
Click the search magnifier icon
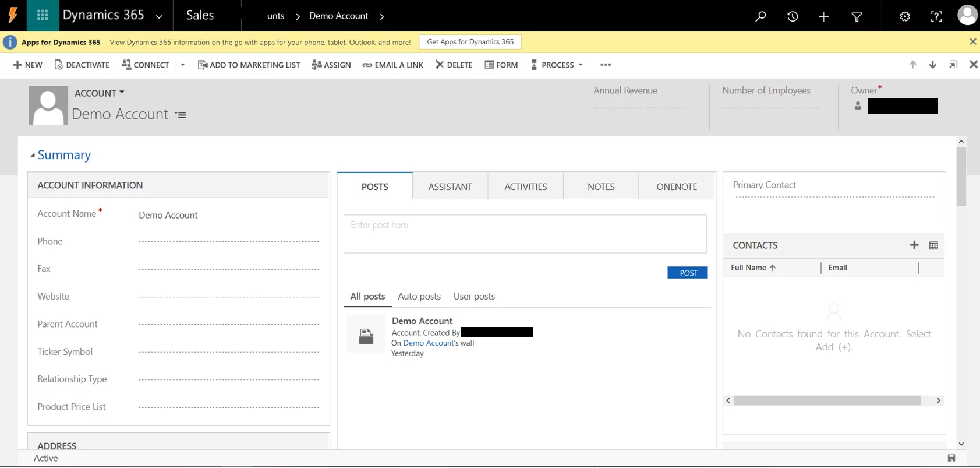pos(760,16)
